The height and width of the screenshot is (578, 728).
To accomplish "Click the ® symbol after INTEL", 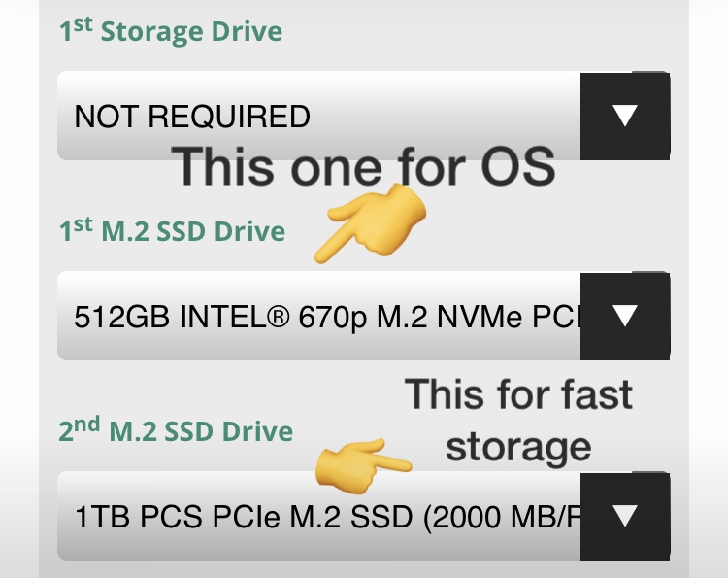I will tap(279, 317).
